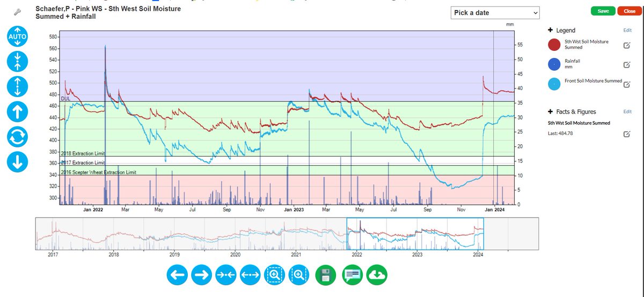Viewport: 644px width, 297px height.
Task: Edit the Rainfall legend entry
Action: (626, 65)
